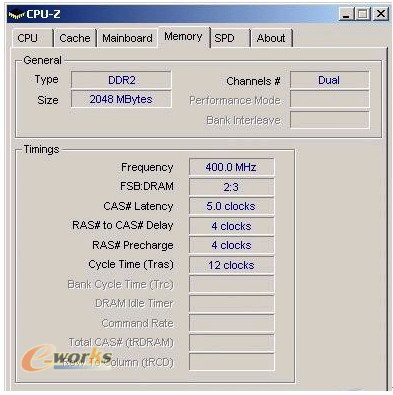
Task: Click the CPU-Z logo icon in title bar
Action: click(17, 15)
